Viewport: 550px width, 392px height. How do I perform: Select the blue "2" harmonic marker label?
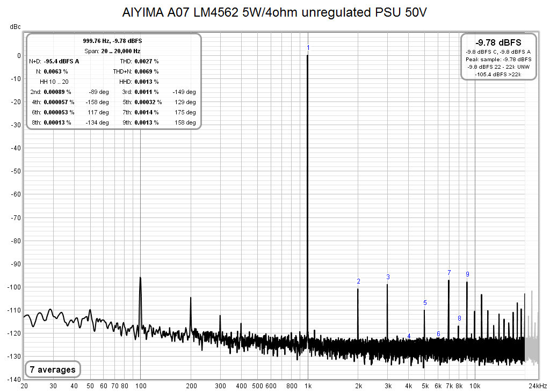tap(358, 281)
